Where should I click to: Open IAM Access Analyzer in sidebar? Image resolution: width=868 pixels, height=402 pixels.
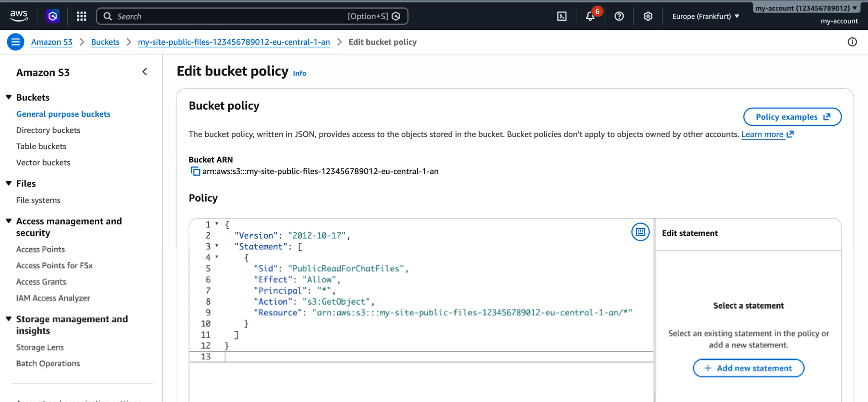click(x=53, y=298)
